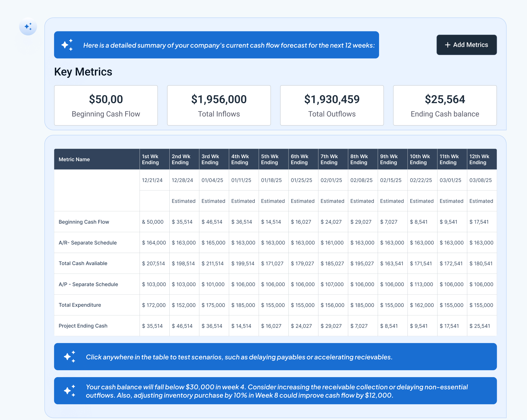The image size is (527, 420).
Task: Click the AI assistant sparkle icon top-left
Action: pos(28,27)
